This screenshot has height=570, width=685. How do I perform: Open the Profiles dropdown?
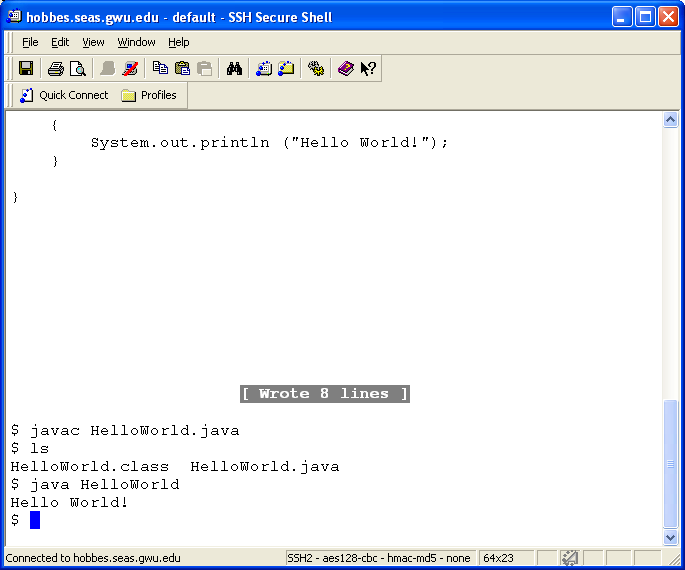click(x=149, y=95)
